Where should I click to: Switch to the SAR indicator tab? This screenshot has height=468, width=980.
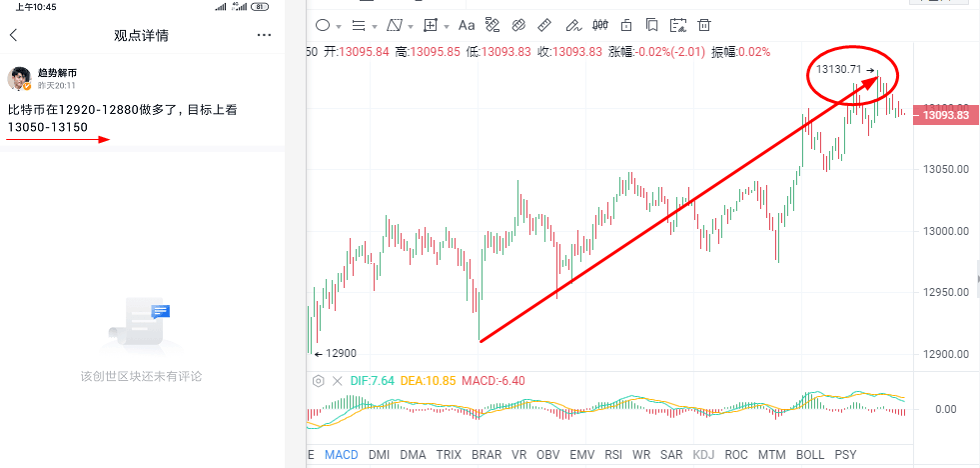point(672,455)
